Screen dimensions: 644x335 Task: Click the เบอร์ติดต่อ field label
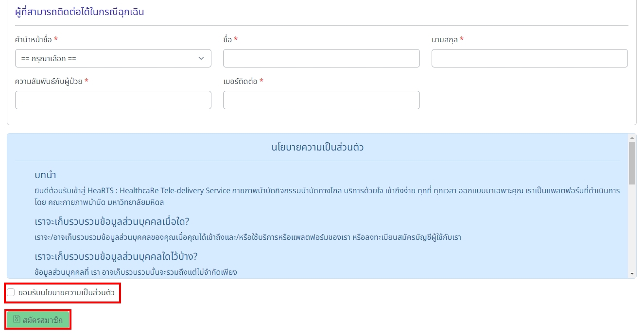pyautogui.click(x=240, y=81)
